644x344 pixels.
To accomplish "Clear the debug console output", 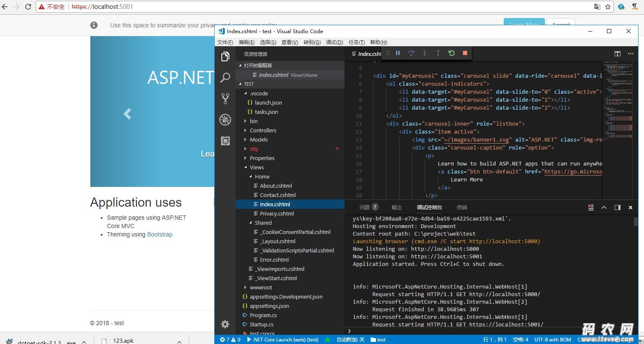I will click(591, 207).
